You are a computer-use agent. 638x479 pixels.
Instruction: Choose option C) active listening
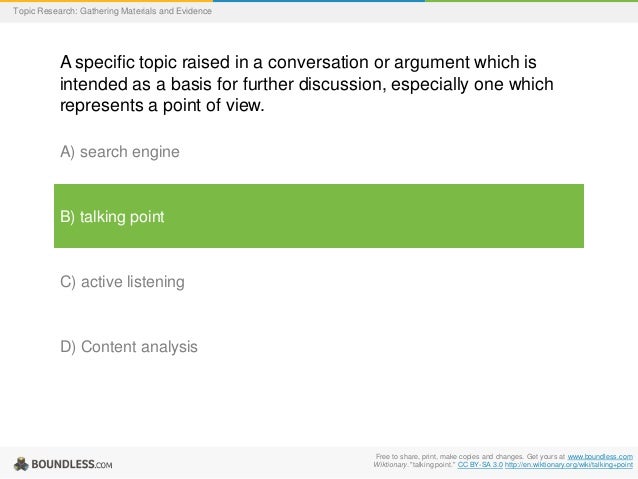(x=122, y=282)
